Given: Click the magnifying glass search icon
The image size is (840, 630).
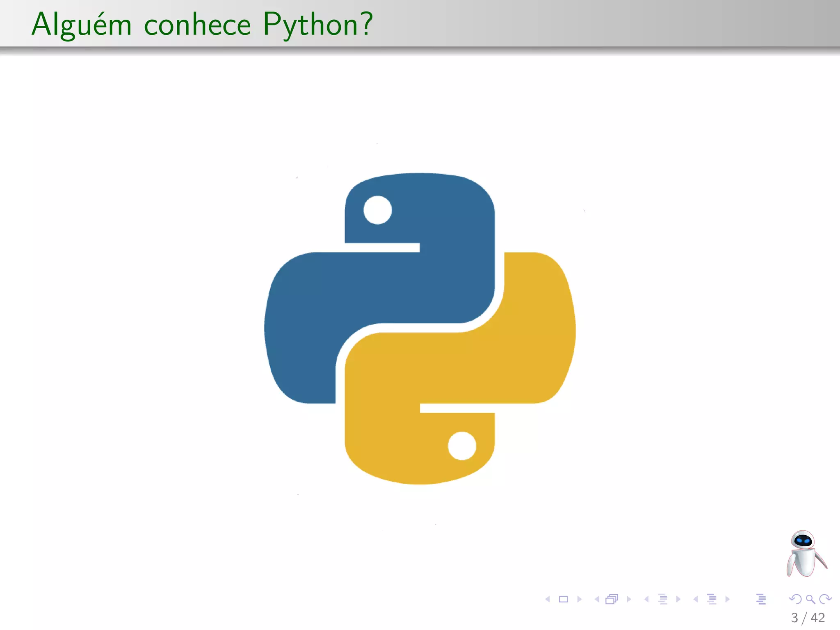Looking at the screenshot, I should pyautogui.click(x=810, y=600).
